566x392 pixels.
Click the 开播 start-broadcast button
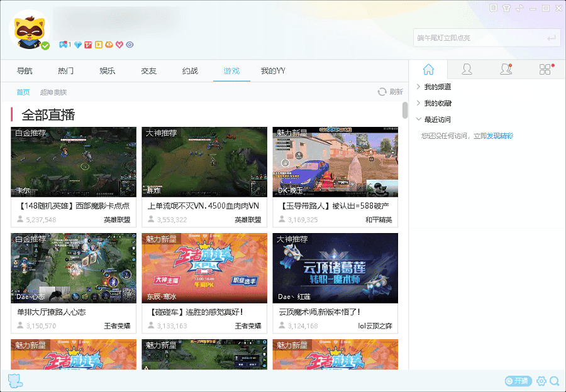518,381
